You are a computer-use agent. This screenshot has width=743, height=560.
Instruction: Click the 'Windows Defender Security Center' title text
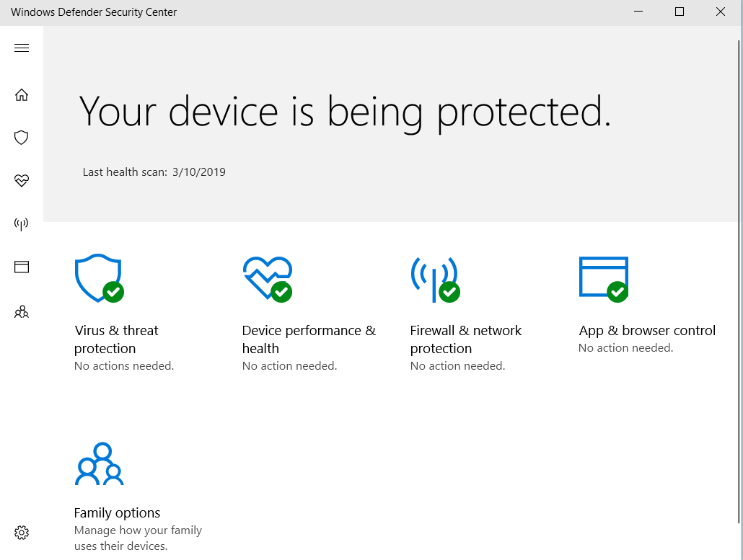(x=94, y=12)
